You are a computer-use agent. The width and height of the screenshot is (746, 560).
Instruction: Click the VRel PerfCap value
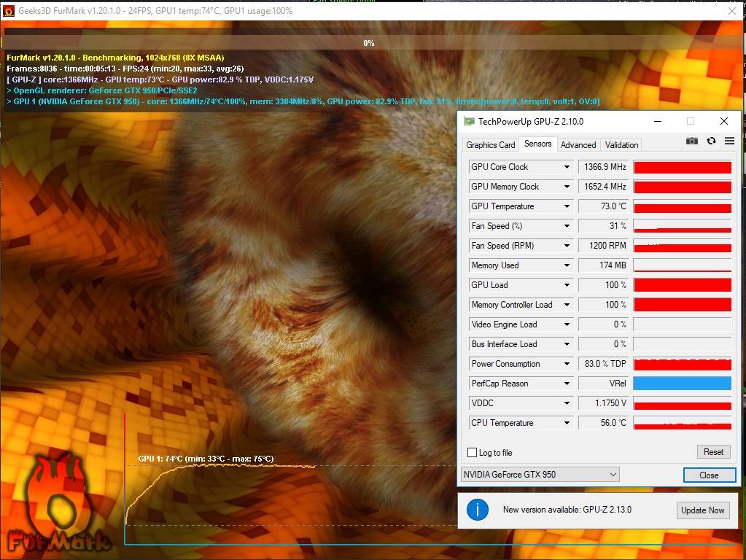(x=603, y=384)
